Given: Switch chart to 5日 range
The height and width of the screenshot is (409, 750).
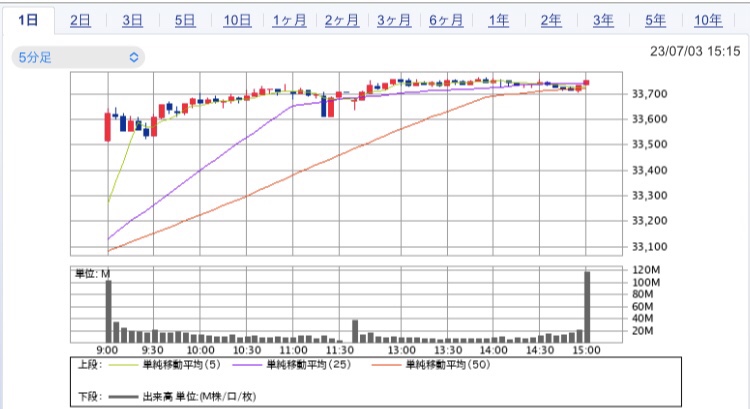Looking at the screenshot, I should [185, 21].
